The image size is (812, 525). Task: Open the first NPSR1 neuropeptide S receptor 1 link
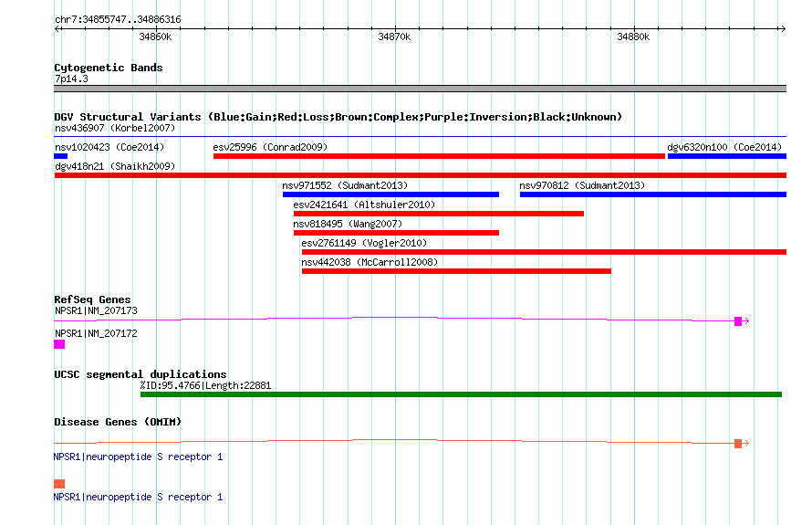pos(139,457)
